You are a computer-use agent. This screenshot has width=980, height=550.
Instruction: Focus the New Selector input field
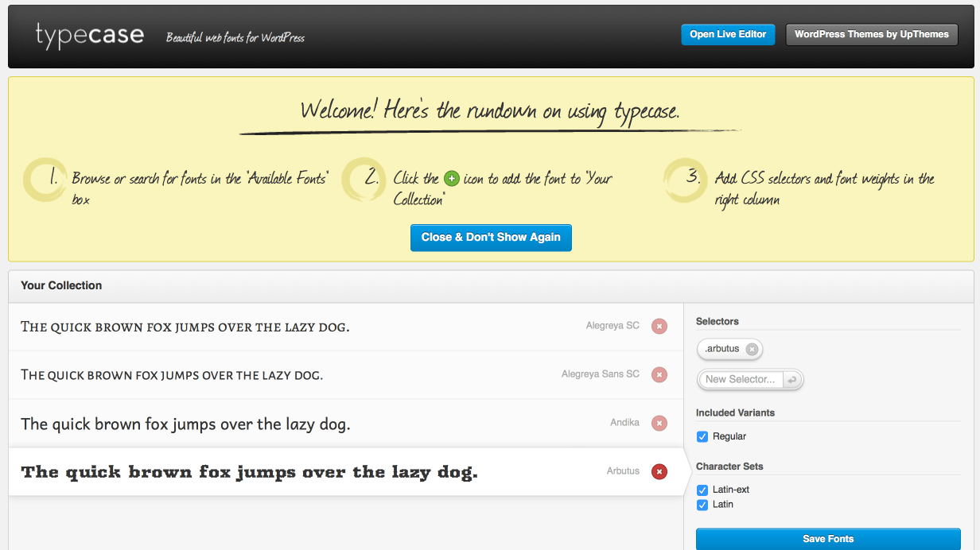pyautogui.click(x=741, y=380)
